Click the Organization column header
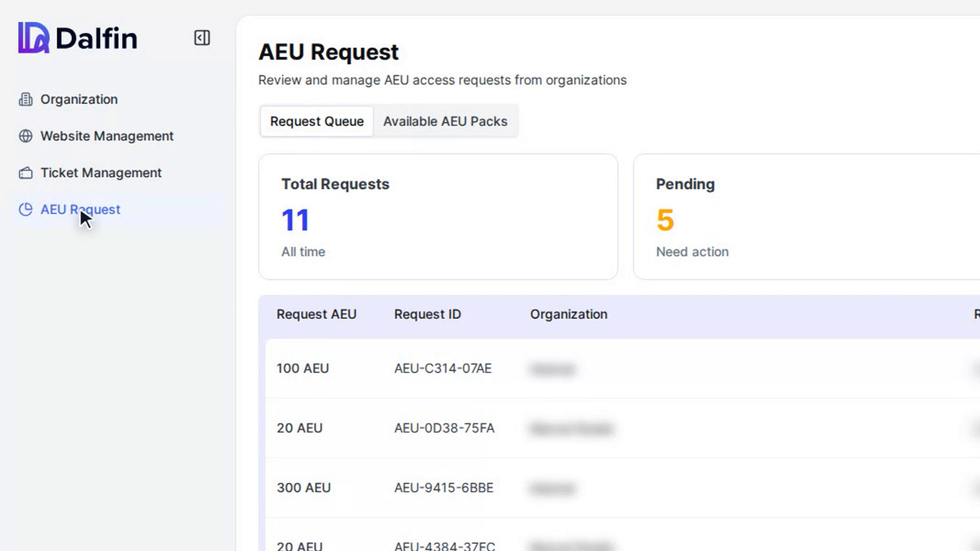Viewport: 980px width, 551px height. (569, 314)
